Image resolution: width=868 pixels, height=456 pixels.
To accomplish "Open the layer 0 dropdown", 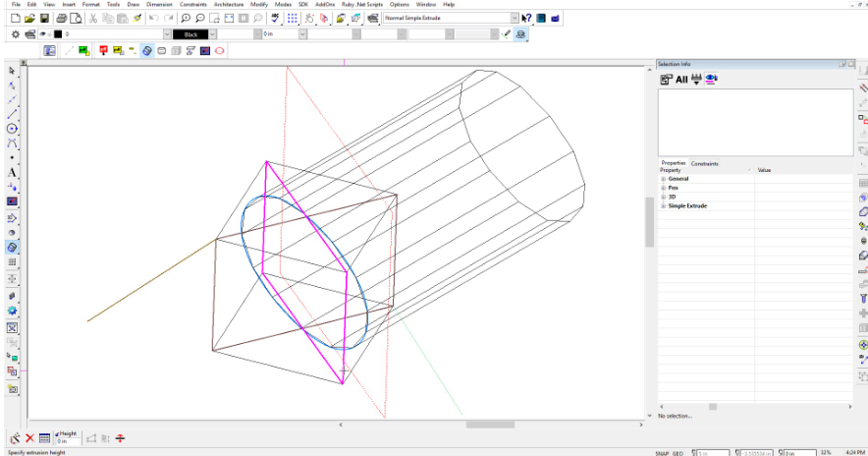I will coord(167,34).
